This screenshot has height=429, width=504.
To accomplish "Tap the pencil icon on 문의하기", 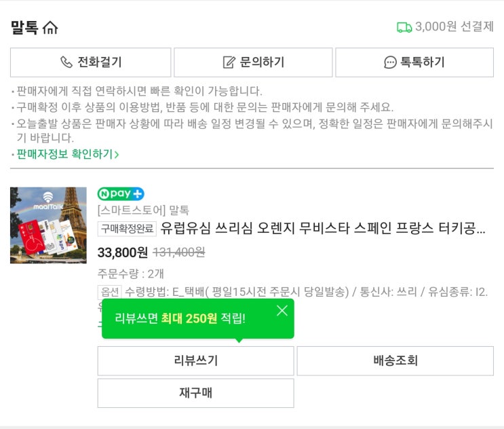I will click(229, 62).
